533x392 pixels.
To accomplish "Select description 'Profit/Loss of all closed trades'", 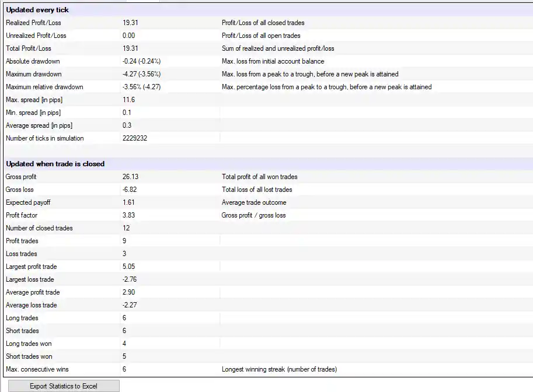I will 263,23.
